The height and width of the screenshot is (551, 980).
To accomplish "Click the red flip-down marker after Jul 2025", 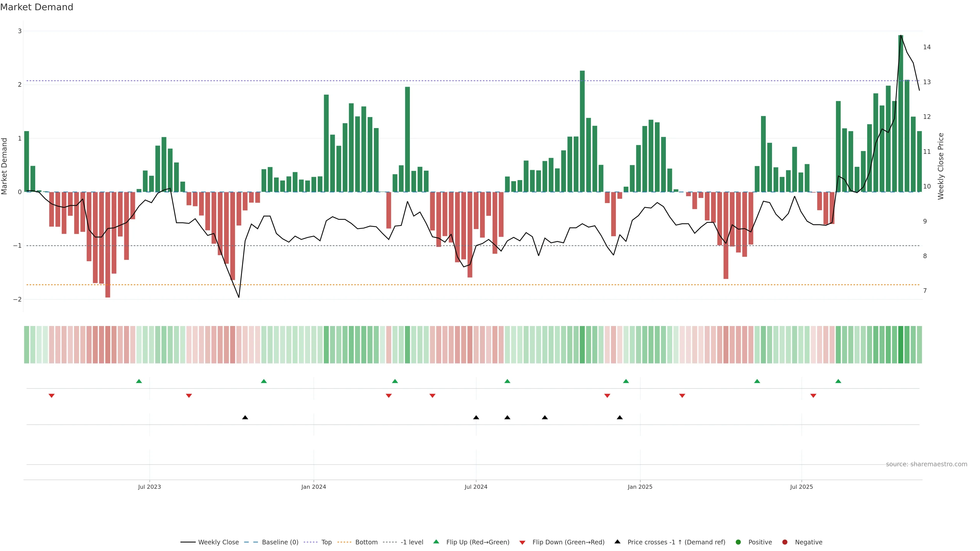I will pyautogui.click(x=813, y=396).
